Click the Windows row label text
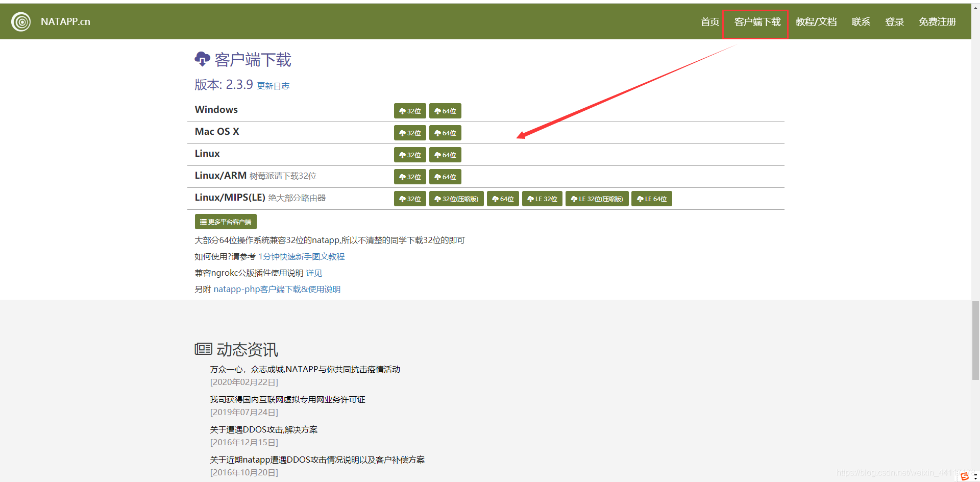 click(x=216, y=110)
